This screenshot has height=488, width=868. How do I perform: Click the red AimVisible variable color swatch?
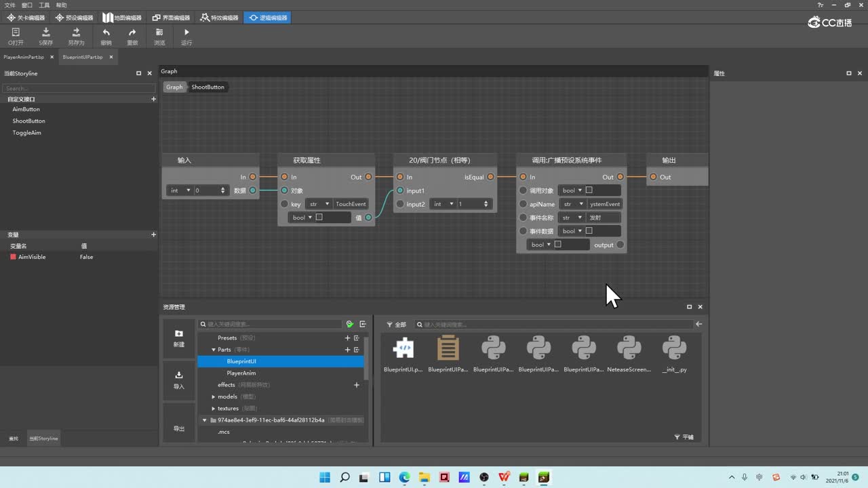(x=13, y=257)
